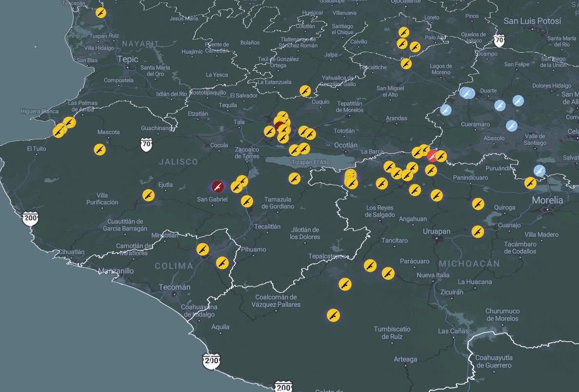Image resolution: width=579 pixels, height=392 pixels.
Task: Select the yellow marker just west of Morelia
Action: pos(530,183)
